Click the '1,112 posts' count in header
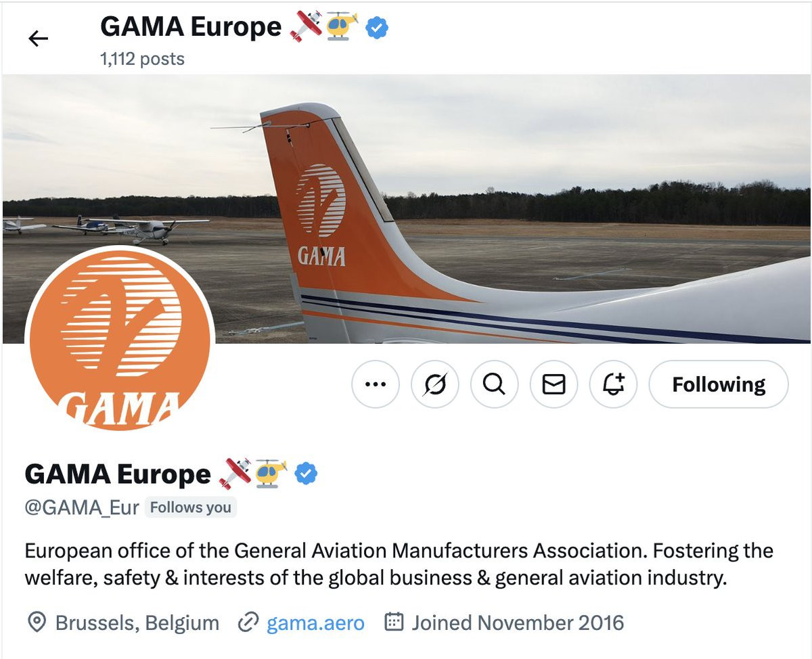 point(142,59)
